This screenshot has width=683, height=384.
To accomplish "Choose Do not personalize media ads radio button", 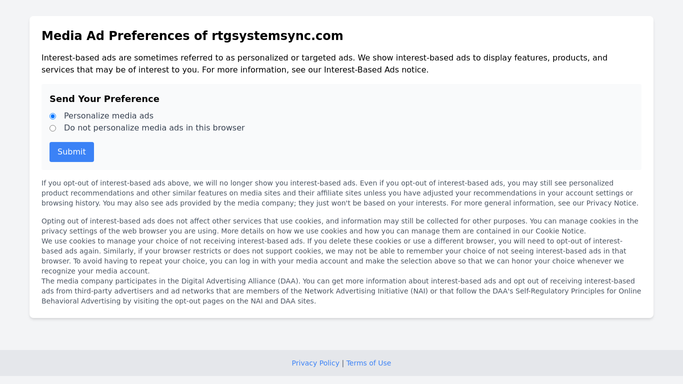I will 53,128.
